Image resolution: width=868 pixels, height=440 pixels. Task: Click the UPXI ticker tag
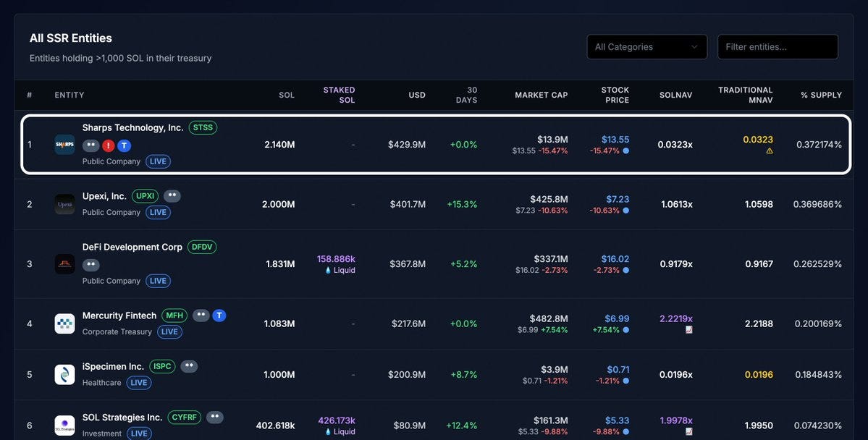[x=145, y=196]
